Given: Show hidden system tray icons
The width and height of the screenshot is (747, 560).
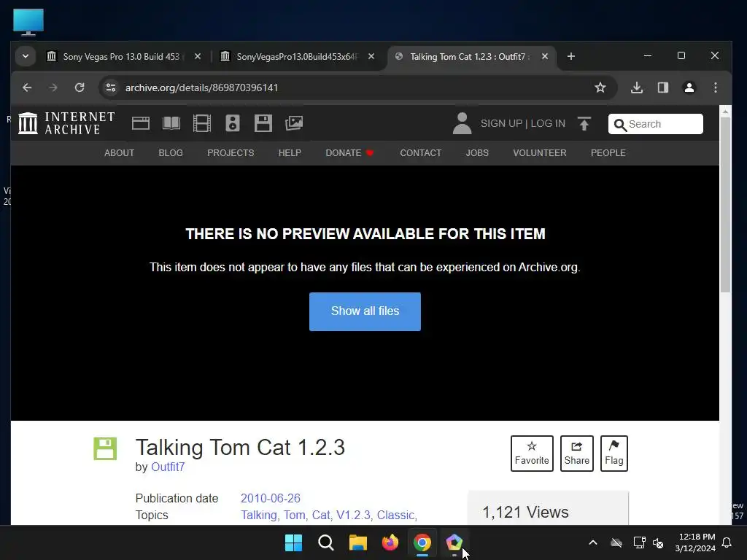Looking at the screenshot, I should tap(592, 542).
